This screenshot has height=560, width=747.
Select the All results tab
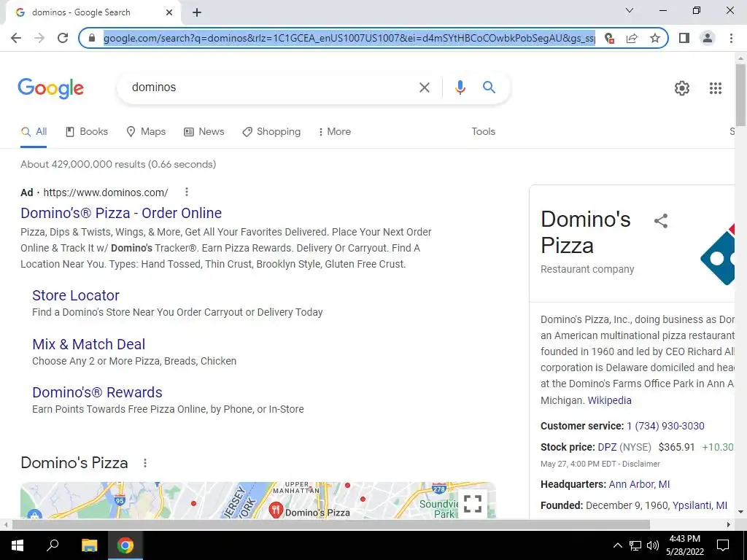tap(34, 132)
